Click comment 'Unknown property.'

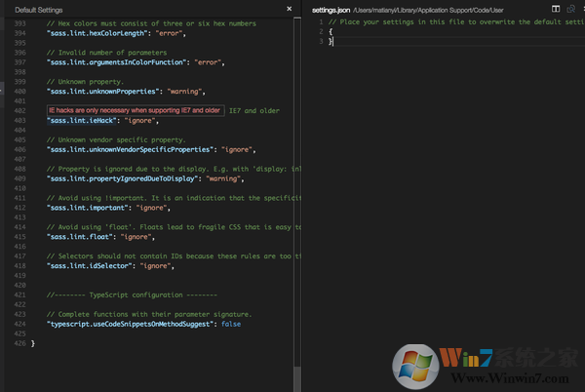click(x=85, y=82)
